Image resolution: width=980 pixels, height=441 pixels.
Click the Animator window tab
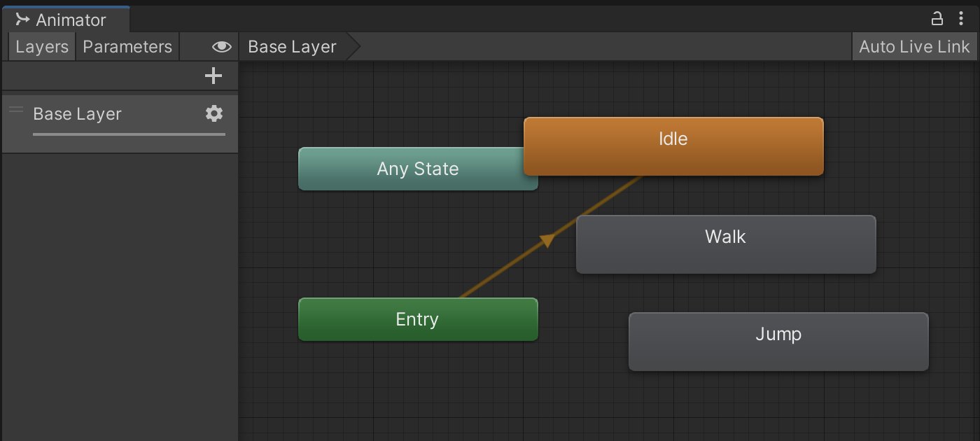click(65, 20)
